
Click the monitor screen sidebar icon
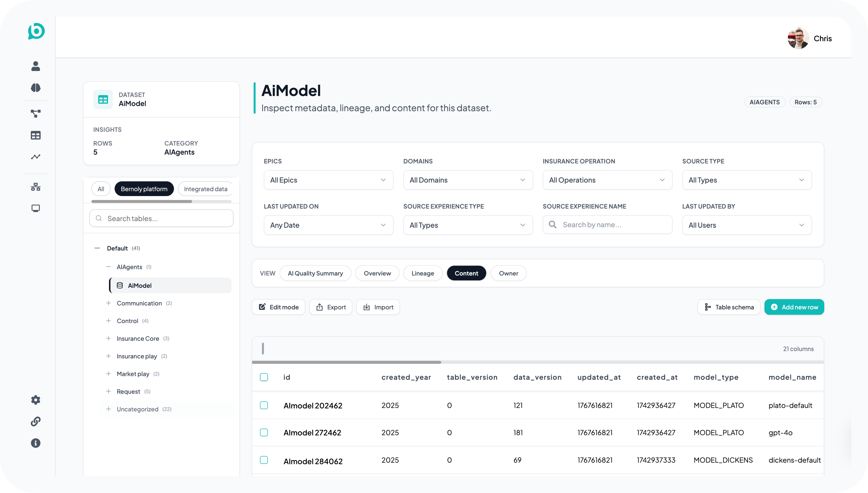[x=36, y=208]
